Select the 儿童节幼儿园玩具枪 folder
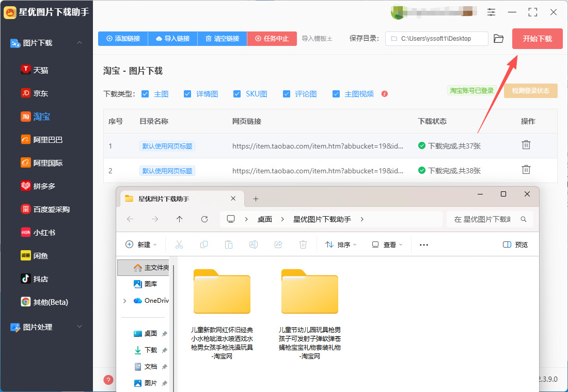 (x=310, y=314)
